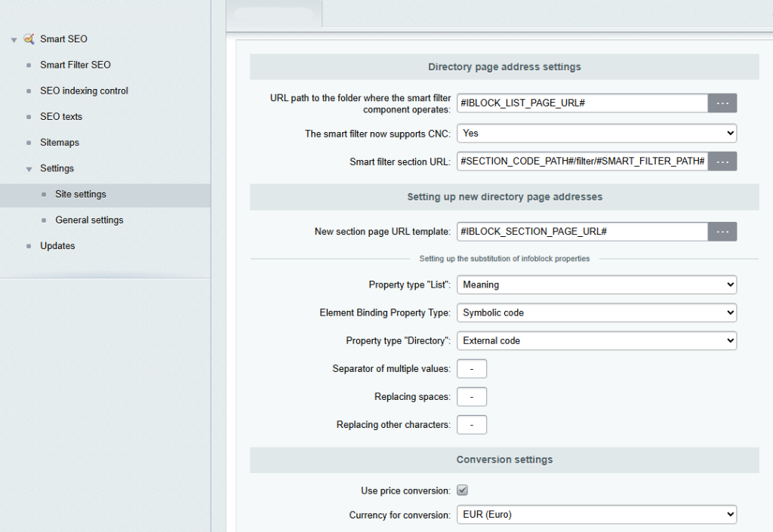Open ellipsis picker for new section page template
The height and width of the screenshot is (532, 773).
click(x=722, y=232)
